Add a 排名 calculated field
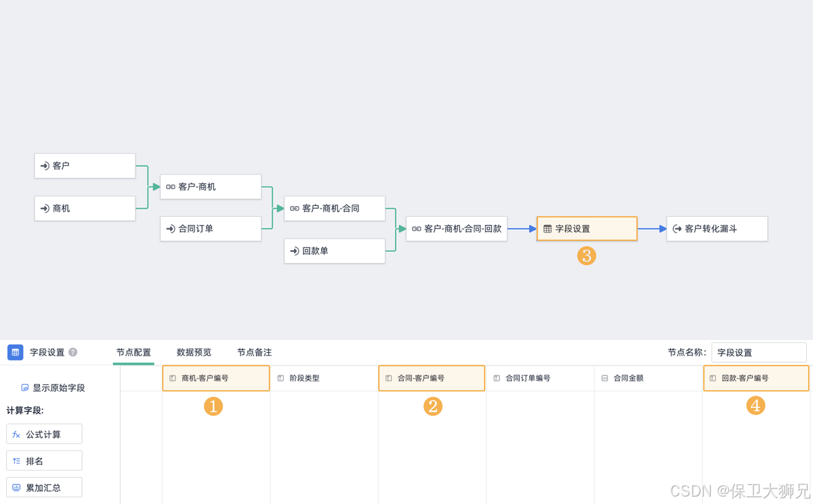 click(x=44, y=461)
